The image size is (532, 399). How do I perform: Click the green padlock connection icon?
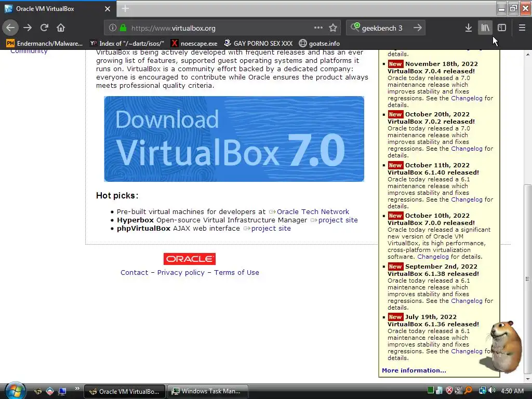coord(123,28)
